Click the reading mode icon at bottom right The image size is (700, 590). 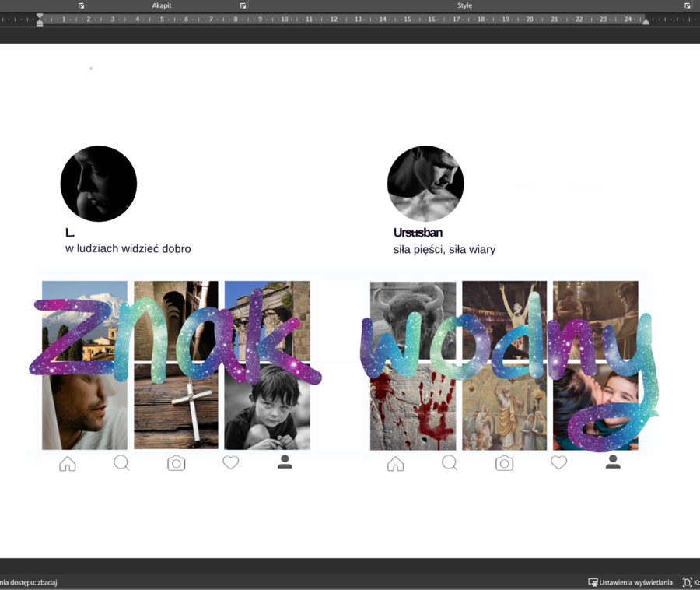[688, 581]
